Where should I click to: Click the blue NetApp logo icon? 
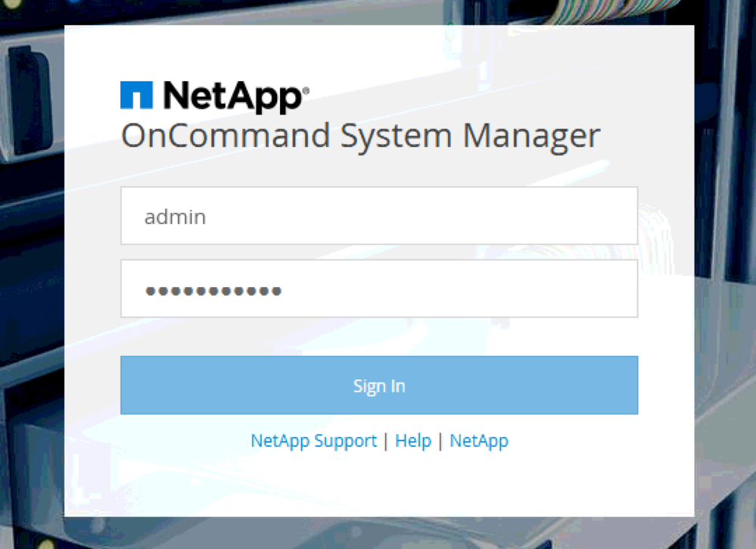[x=136, y=95]
